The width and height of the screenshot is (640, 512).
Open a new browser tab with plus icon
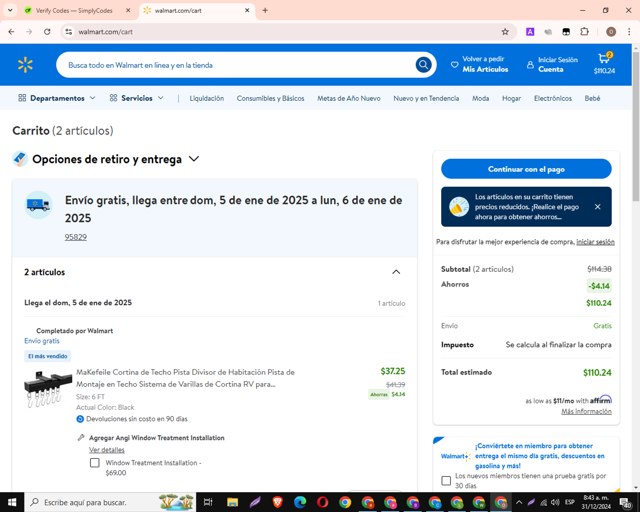(x=265, y=11)
